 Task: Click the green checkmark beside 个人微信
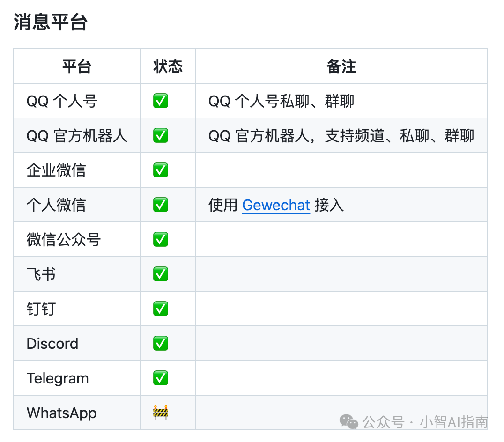tap(161, 205)
